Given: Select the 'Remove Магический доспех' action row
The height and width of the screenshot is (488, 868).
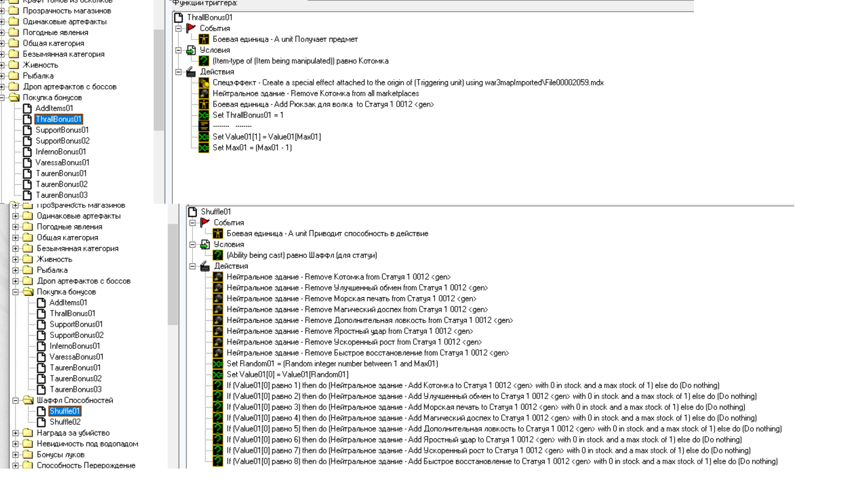Looking at the screenshot, I should point(357,310).
